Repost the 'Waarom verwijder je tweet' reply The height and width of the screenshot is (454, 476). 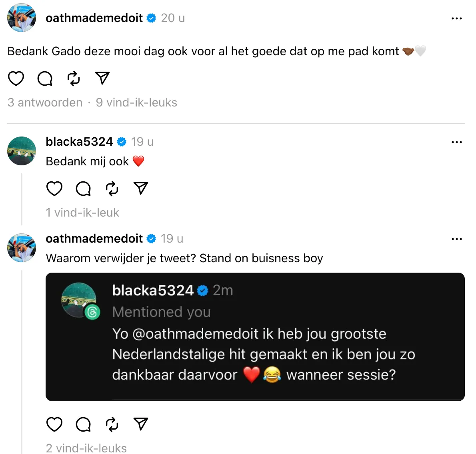click(112, 424)
